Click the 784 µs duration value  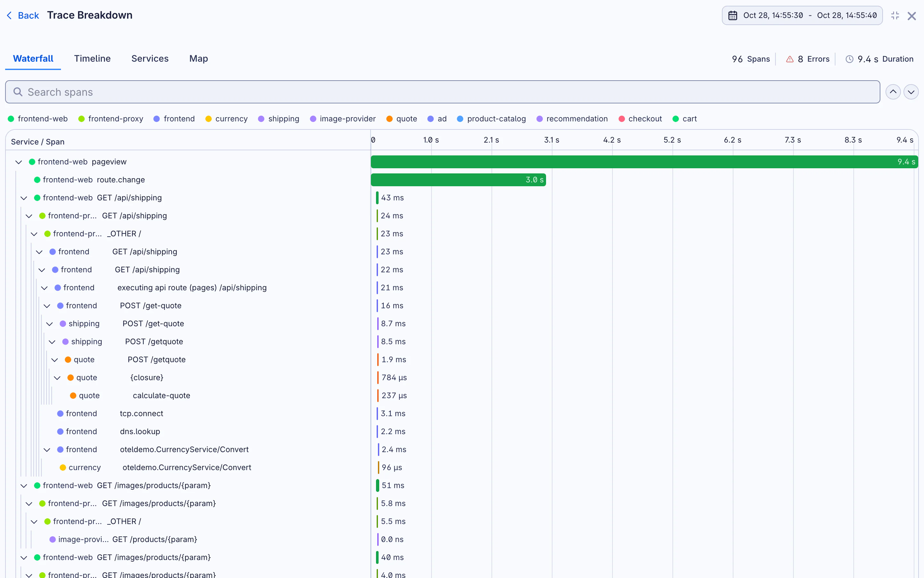click(394, 377)
